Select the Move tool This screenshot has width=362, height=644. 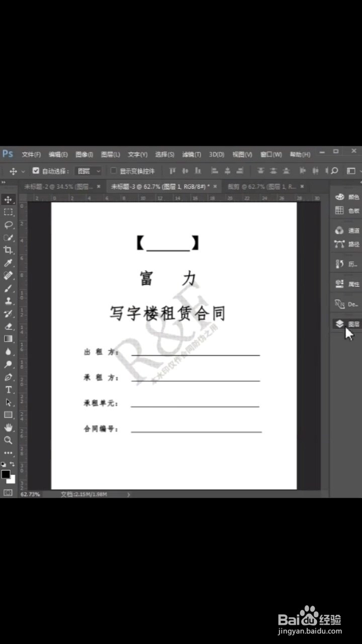[8, 200]
